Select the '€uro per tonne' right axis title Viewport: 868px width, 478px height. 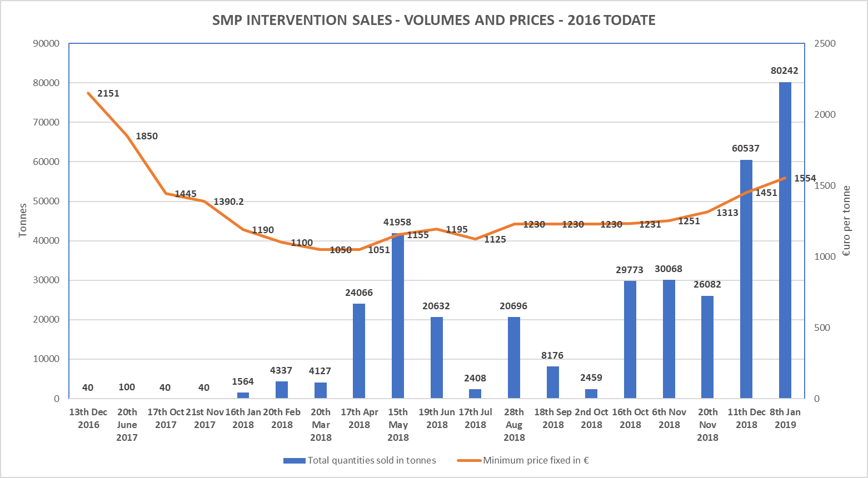tap(846, 221)
